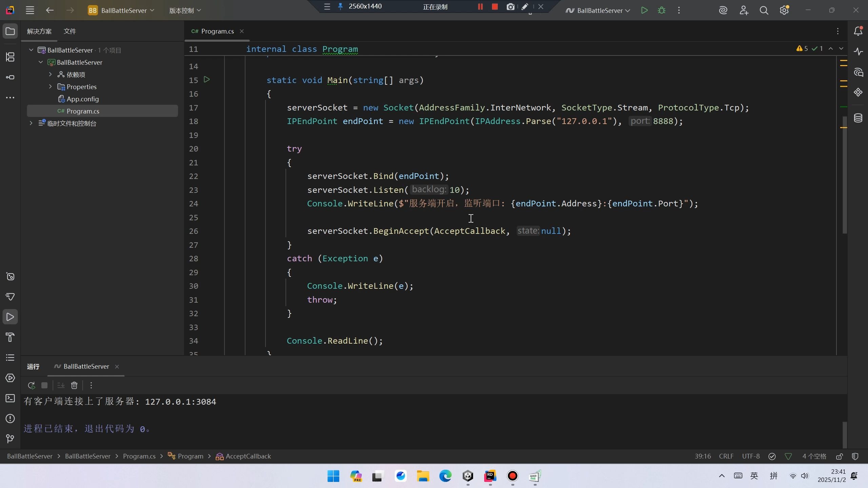Run BallBattleServer with green play button
This screenshot has width=868, height=488.
[644, 10]
